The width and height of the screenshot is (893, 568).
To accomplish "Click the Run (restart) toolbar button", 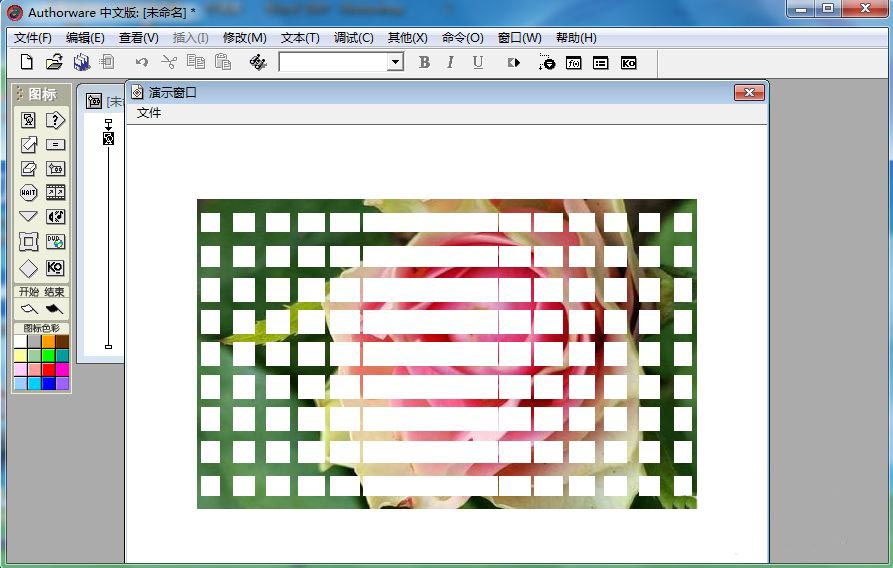I will coord(514,62).
